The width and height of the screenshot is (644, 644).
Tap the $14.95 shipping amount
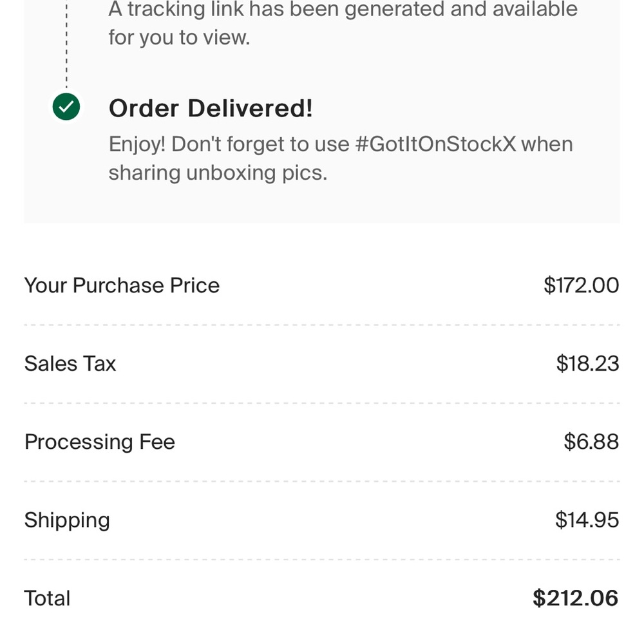coord(587,520)
